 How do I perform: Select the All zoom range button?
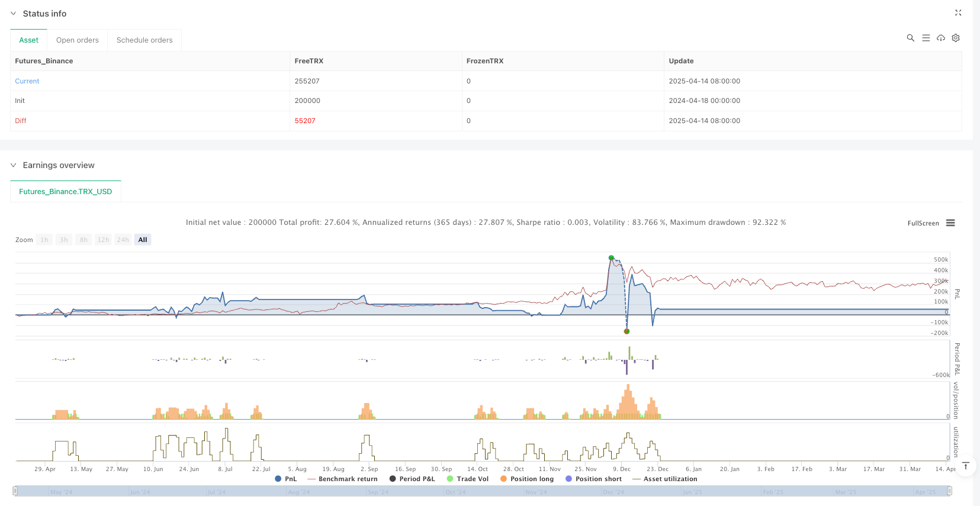[x=143, y=240]
